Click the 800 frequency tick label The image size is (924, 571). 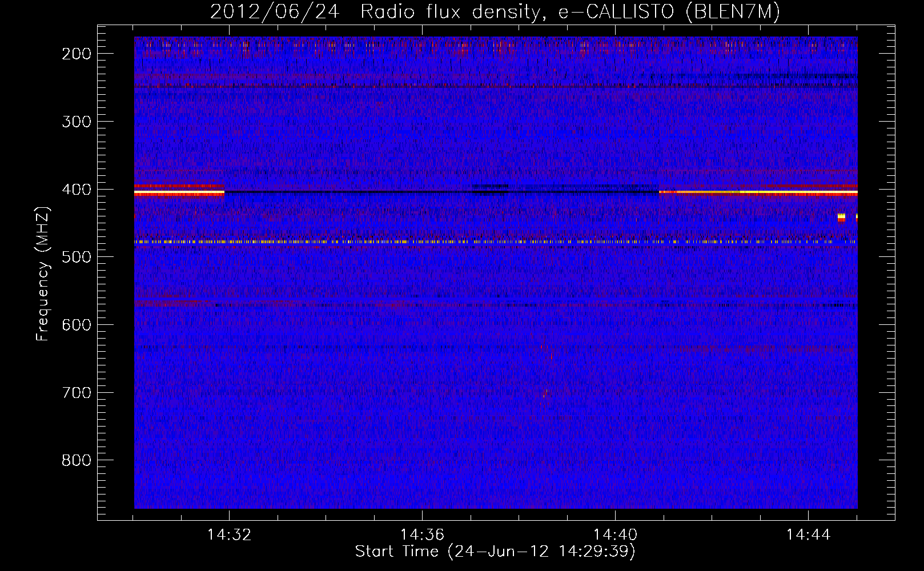[77, 460]
